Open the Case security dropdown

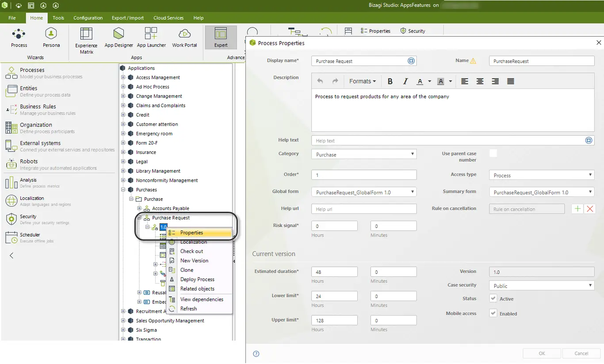coord(542,286)
